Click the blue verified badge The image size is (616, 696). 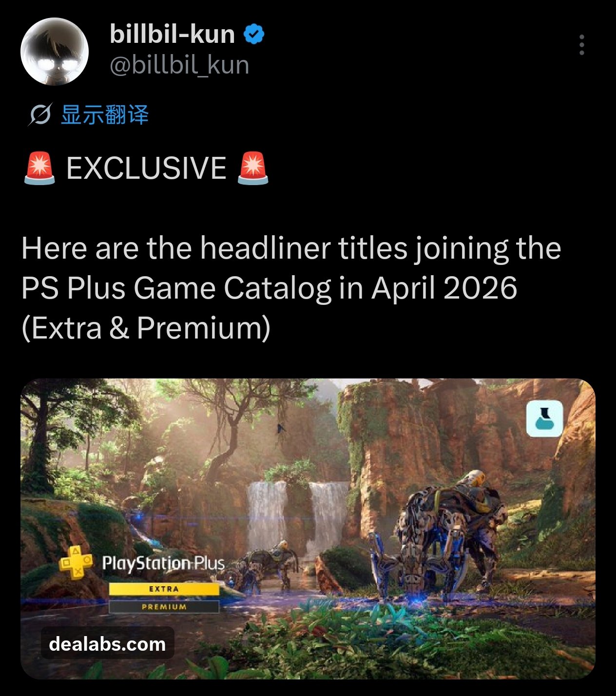tap(254, 34)
